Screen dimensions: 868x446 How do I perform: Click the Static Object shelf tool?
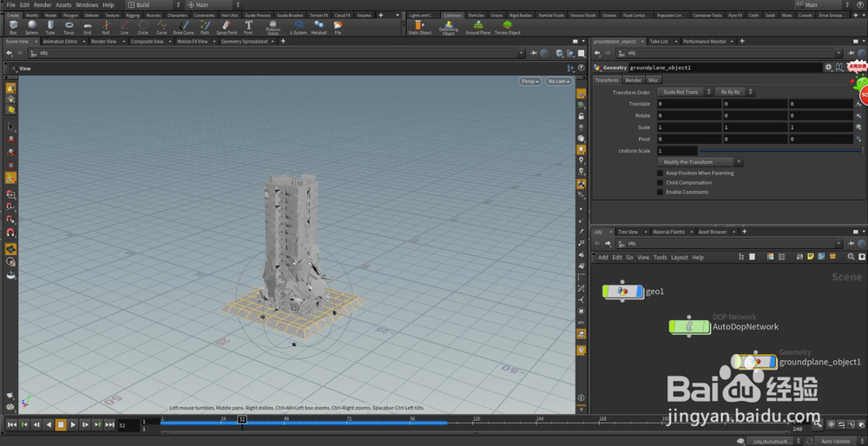419,27
